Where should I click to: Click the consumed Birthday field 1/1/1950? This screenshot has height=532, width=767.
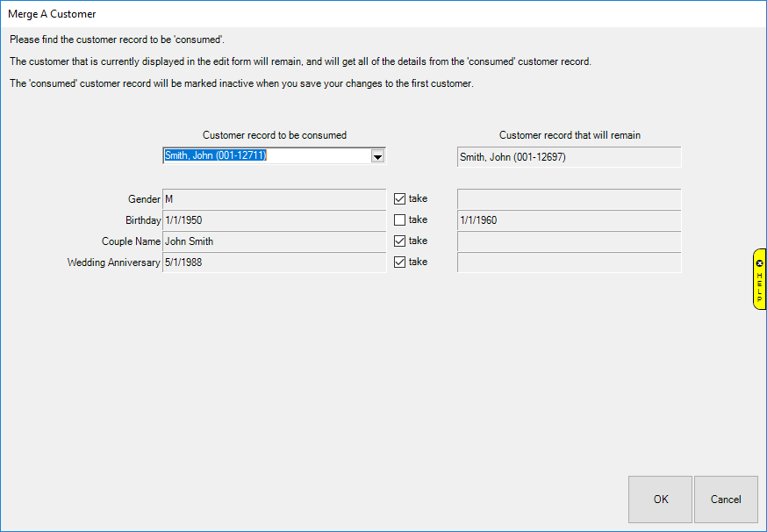274,220
